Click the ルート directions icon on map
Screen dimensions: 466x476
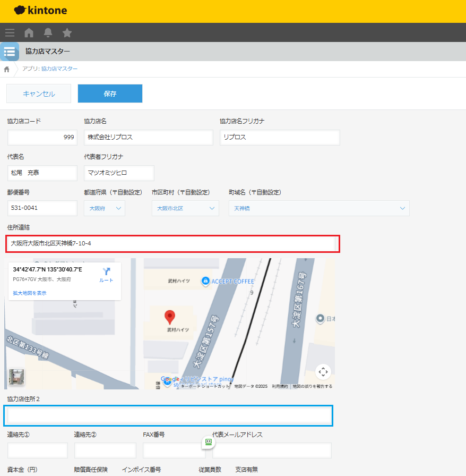[x=106, y=274]
